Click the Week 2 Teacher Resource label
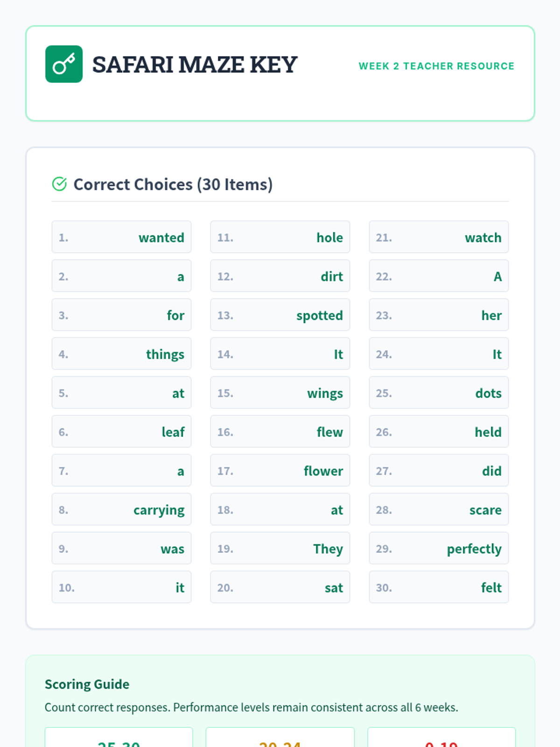 (x=436, y=66)
